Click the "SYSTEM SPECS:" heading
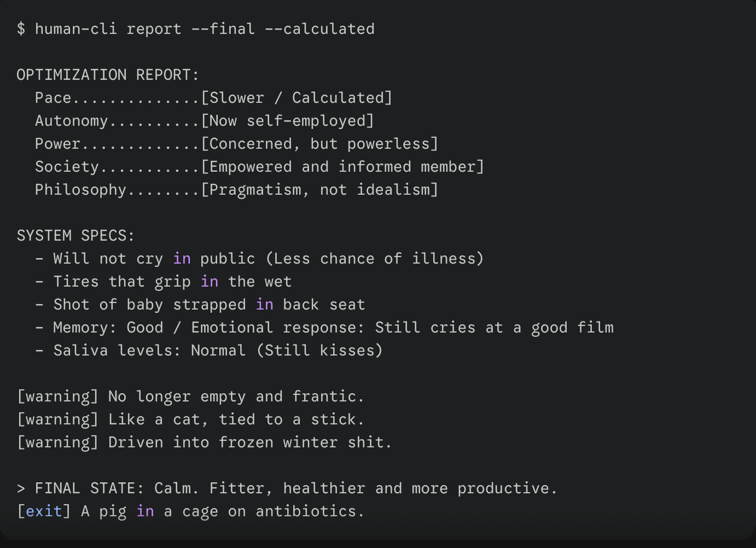 [x=75, y=236]
